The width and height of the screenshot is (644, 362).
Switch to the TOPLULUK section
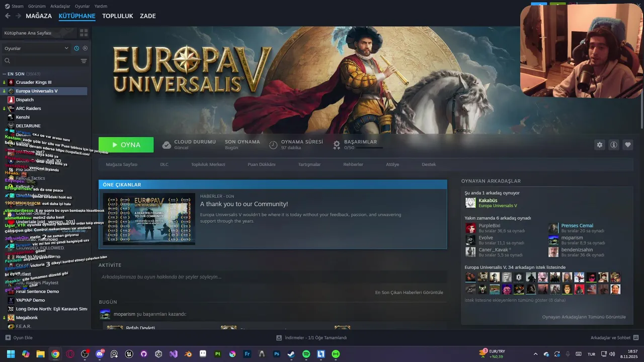[x=118, y=16]
